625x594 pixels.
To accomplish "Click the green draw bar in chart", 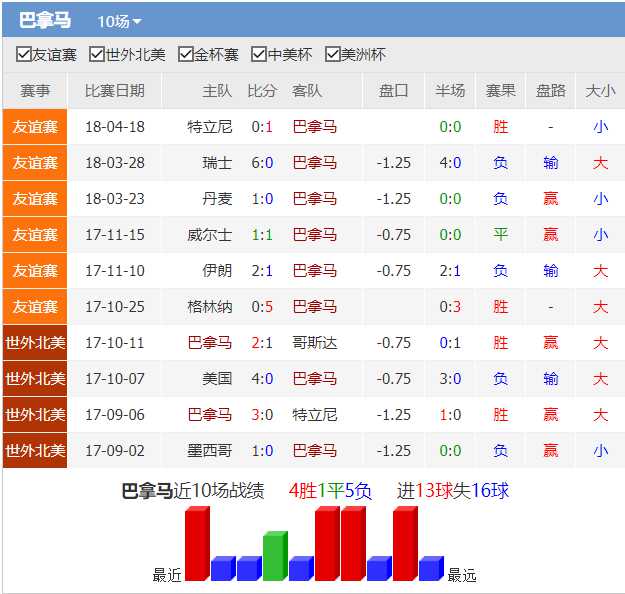I will 275,556.
